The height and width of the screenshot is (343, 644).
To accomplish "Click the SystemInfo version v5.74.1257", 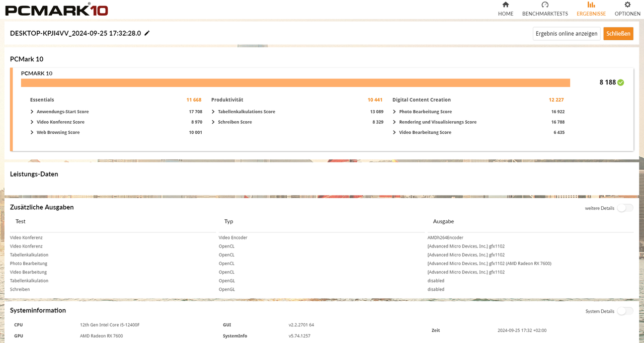I will click(299, 336).
